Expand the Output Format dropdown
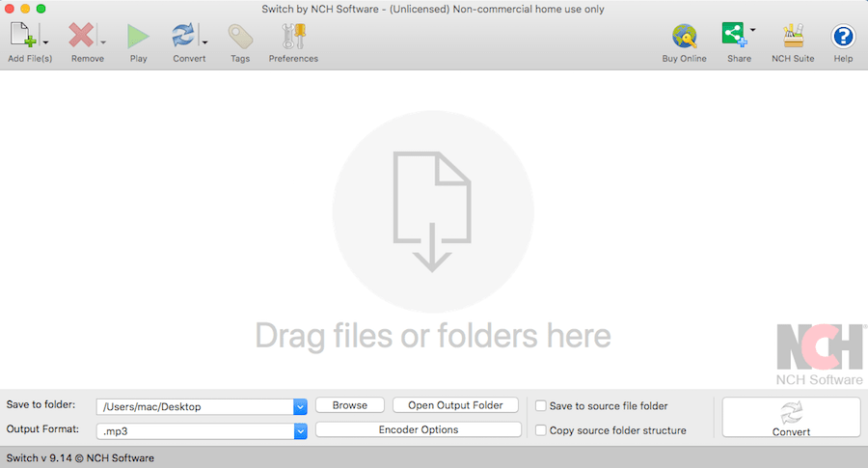This screenshot has height=468, width=868. 300,431
